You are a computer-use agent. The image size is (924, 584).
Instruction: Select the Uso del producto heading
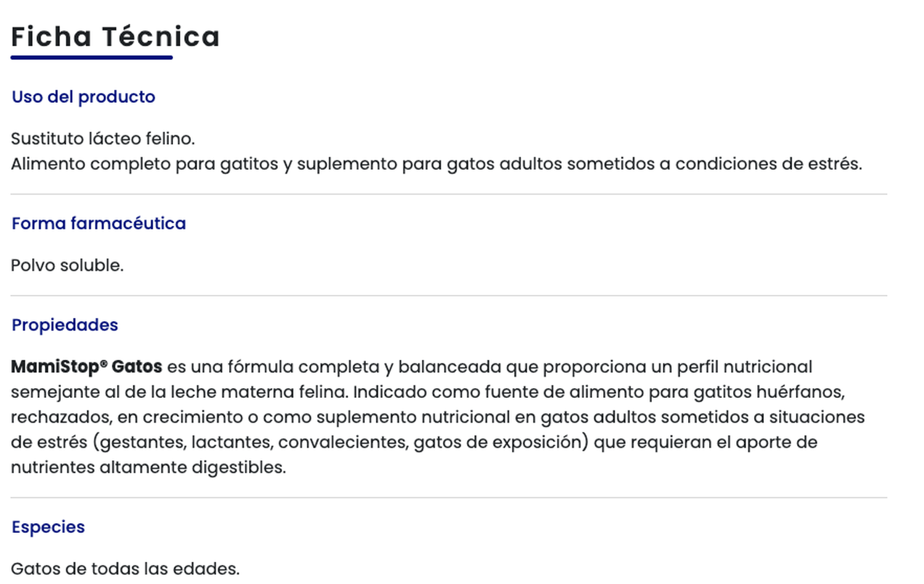click(x=83, y=97)
